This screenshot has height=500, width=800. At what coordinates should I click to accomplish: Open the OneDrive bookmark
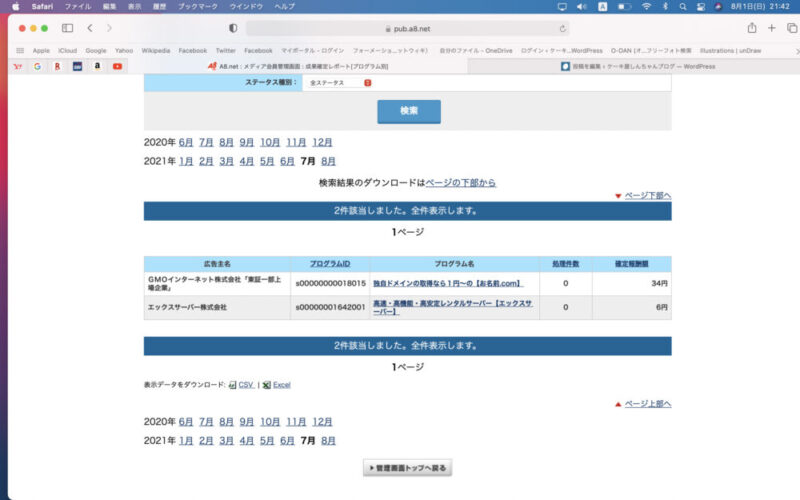tap(476, 51)
